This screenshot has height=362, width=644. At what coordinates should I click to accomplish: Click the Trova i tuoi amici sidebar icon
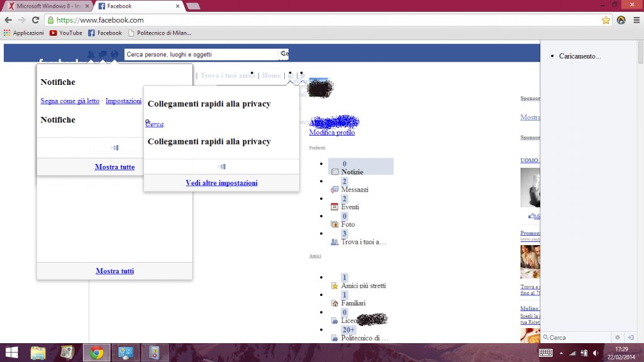point(335,242)
